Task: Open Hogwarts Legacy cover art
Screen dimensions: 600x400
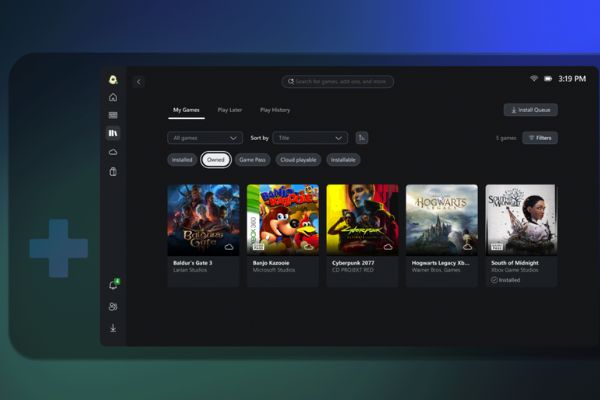Action: pos(442,220)
